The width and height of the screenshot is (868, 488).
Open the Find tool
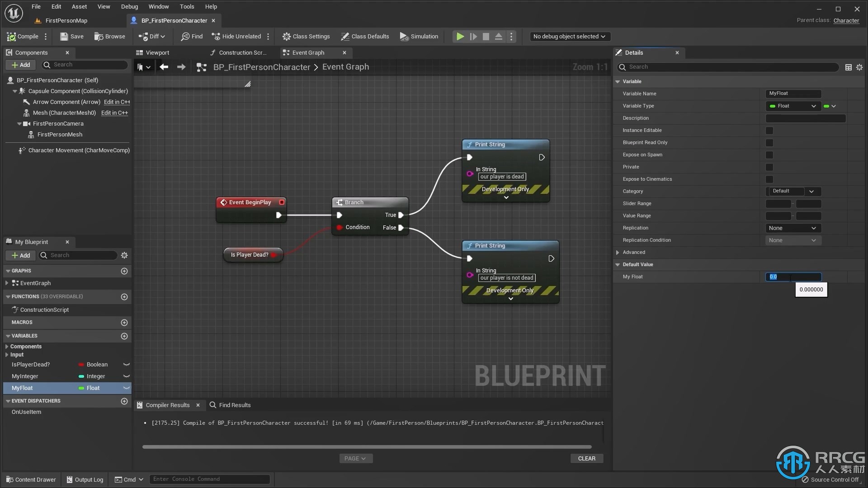click(192, 37)
